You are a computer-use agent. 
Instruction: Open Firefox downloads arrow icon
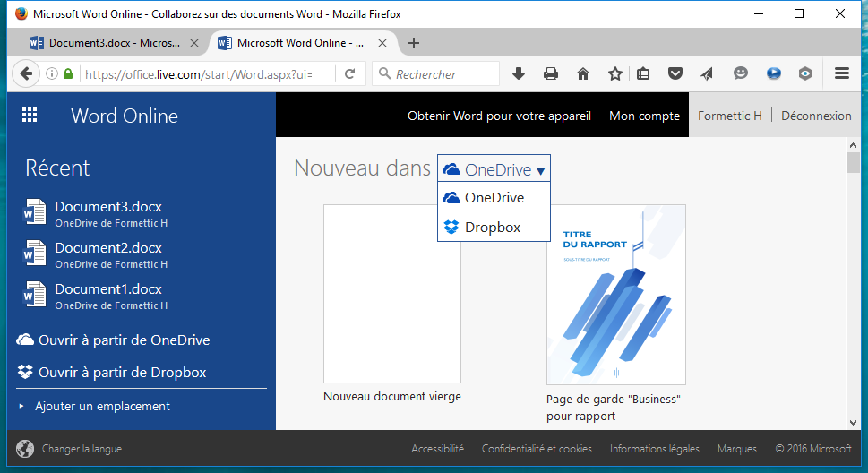(x=519, y=73)
